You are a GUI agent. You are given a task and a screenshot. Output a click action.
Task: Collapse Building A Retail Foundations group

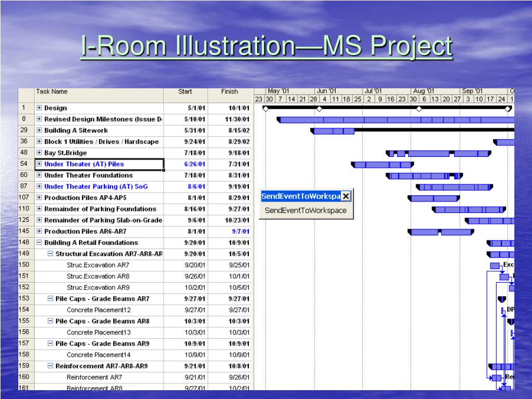pos(39,242)
